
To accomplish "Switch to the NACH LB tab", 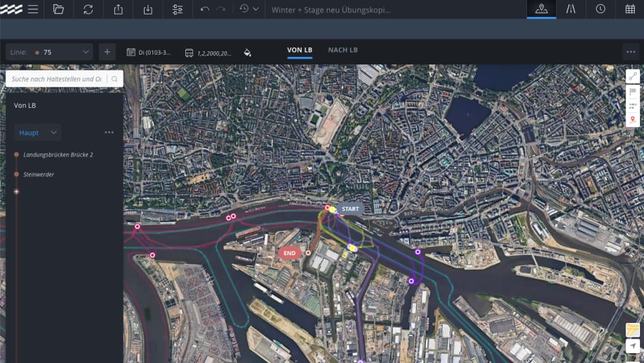I will coord(343,50).
